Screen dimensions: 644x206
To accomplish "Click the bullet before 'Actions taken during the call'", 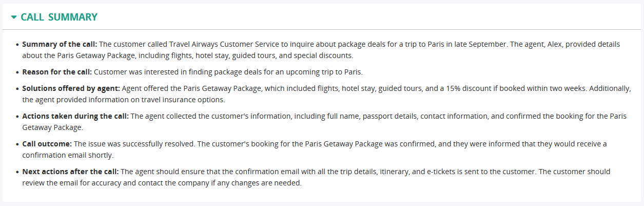I will coord(17,117).
